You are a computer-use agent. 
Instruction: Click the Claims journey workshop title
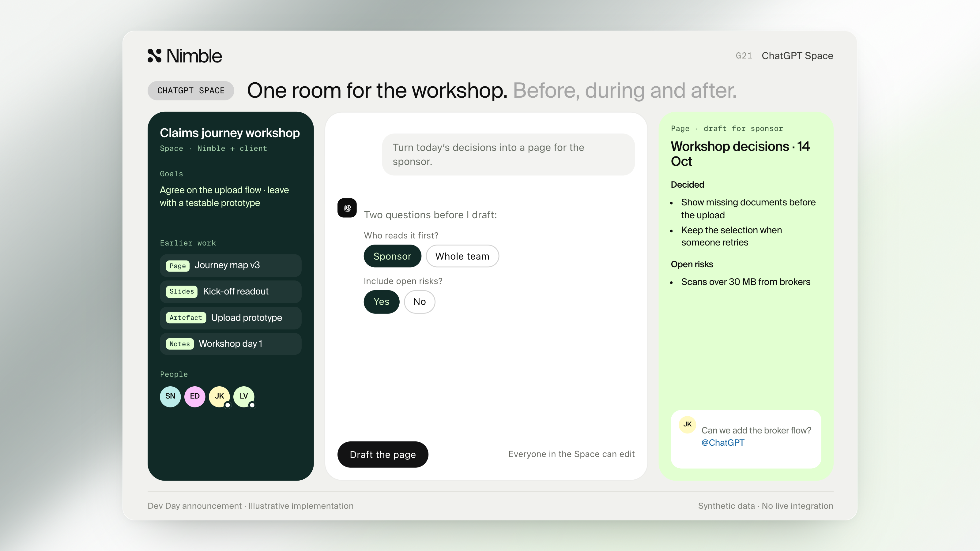tap(230, 133)
